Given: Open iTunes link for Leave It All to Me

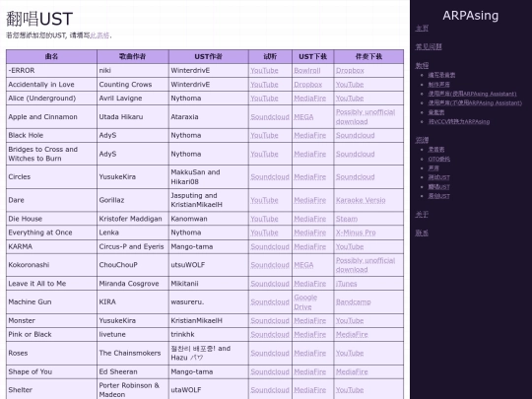Looking at the screenshot, I should coord(346,284).
